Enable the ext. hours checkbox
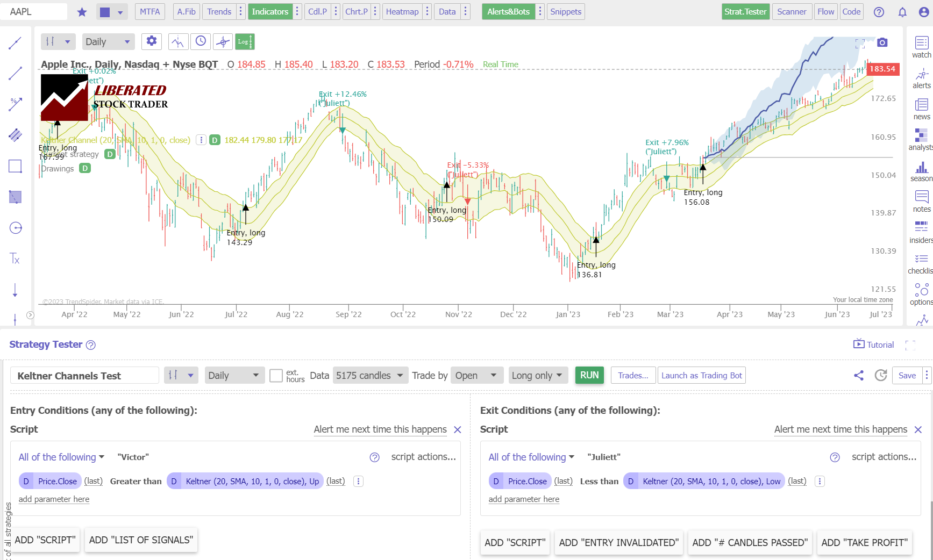 coord(276,376)
